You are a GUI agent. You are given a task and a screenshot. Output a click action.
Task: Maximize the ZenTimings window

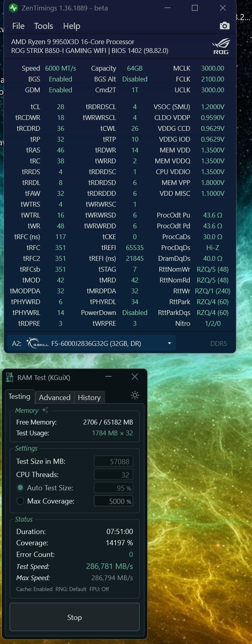195,8
